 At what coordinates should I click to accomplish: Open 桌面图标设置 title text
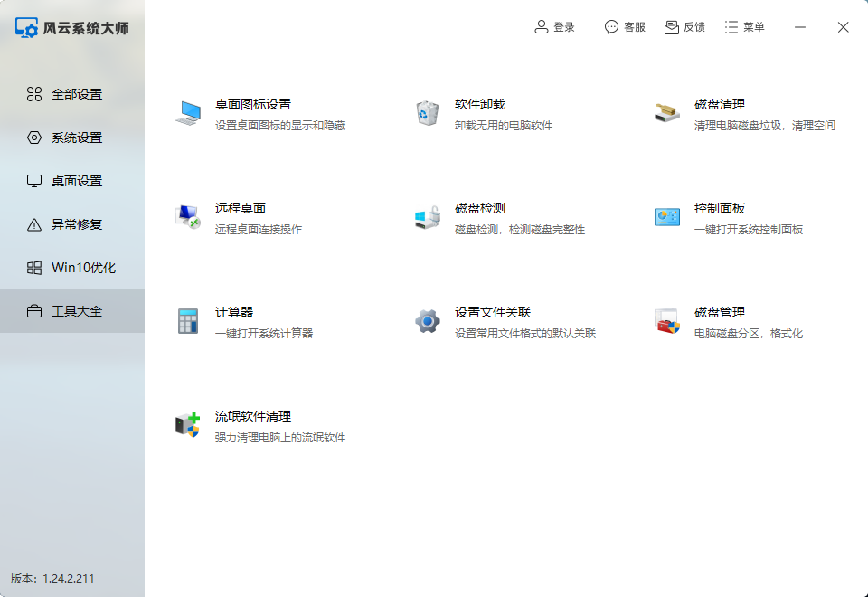(253, 104)
